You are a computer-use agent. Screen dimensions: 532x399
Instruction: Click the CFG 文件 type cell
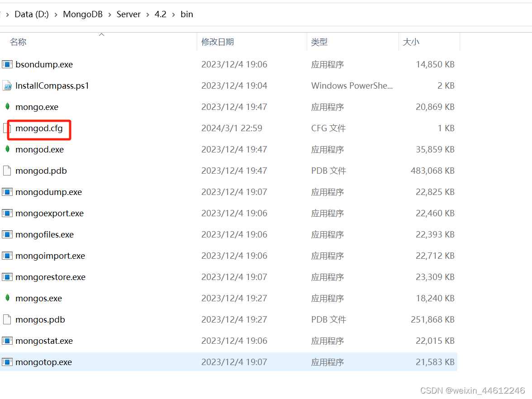(328, 128)
